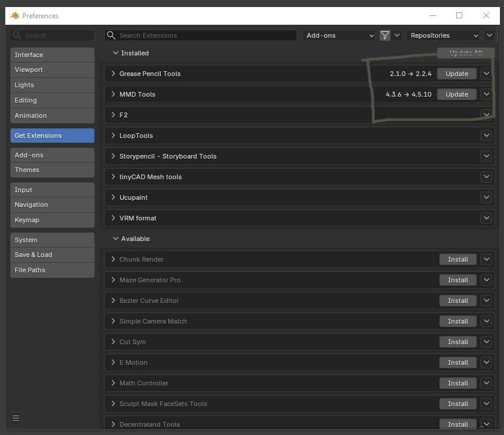Switch to the Interface preferences tab
This screenshot has height=435, width=504.
pyautogui.click(x=52, y=55)
